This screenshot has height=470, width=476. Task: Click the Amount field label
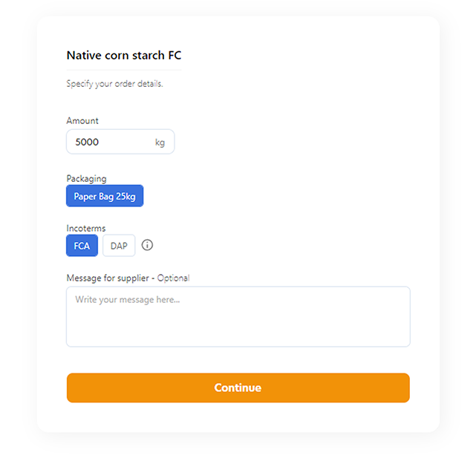82,121
